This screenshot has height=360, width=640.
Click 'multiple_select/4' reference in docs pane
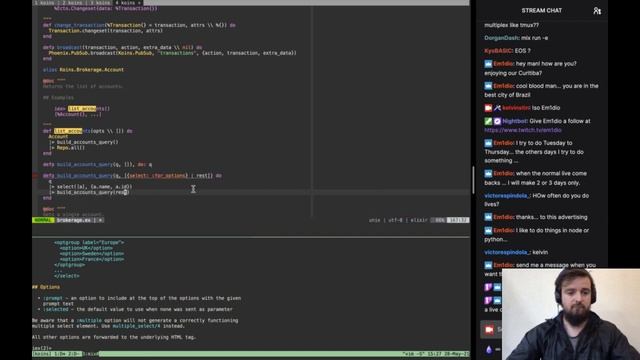point(136,326)
